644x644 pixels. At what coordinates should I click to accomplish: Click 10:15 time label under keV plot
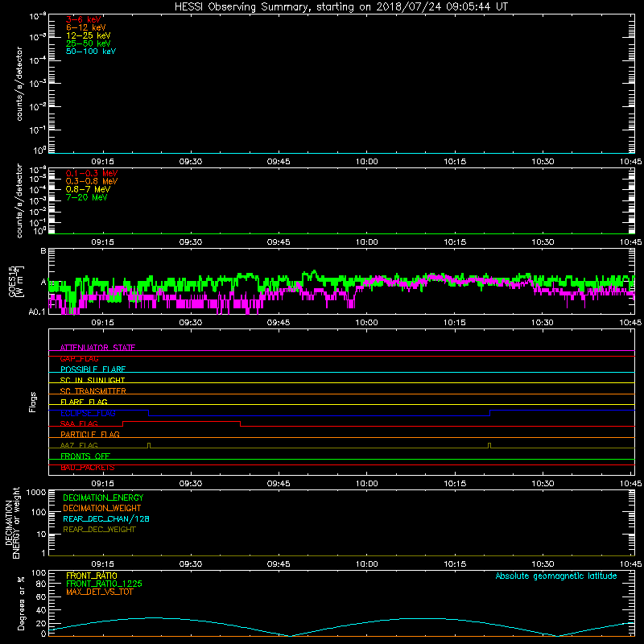(455, 162)
